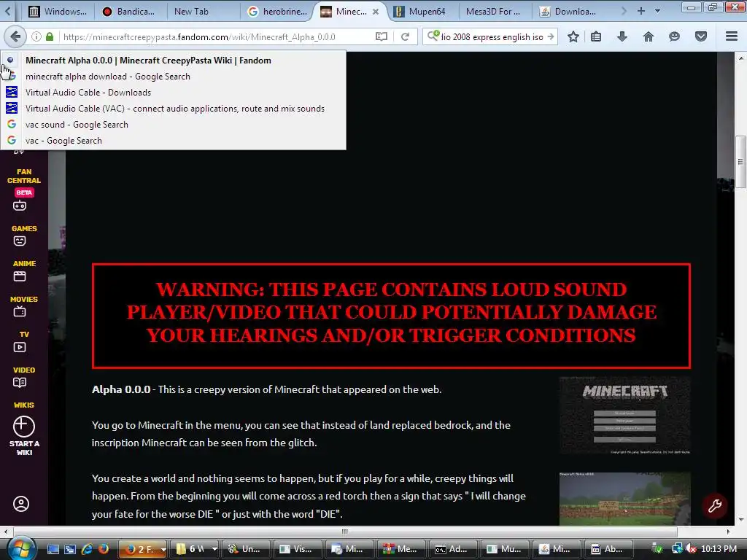
Task: Click the search box field
Action: click(492, 36)
